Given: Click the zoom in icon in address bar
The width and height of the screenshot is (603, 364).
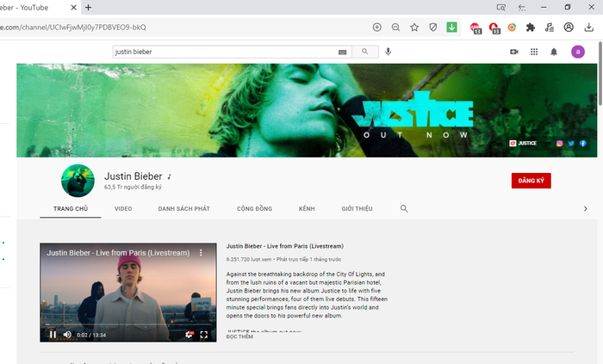Looking at the screenshot, I should (x=377, y=28).
